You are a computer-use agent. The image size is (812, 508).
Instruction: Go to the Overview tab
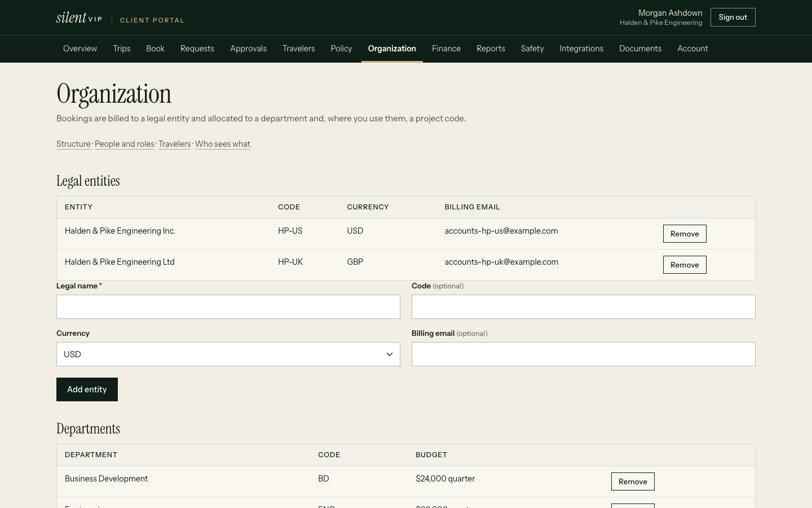click(80, 49)
